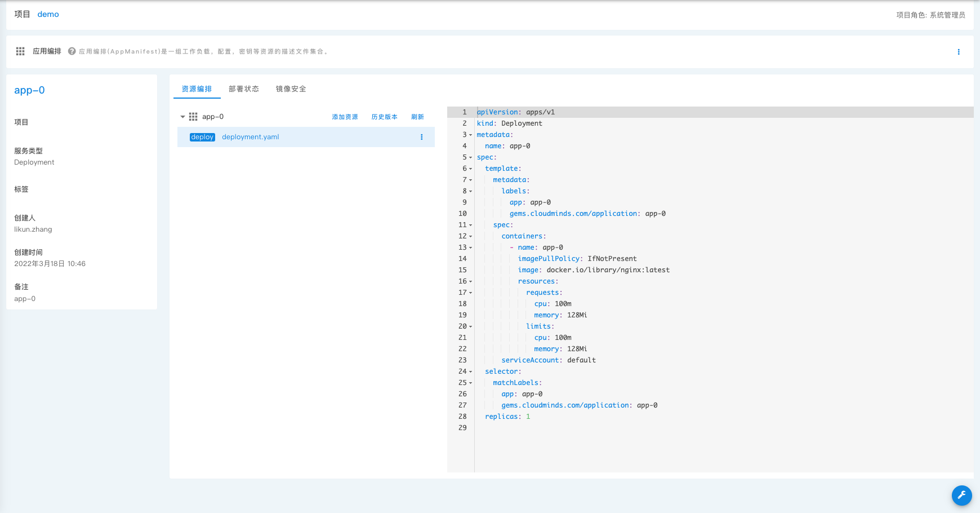Screen dimensions: 980x513
Task: Click the 'name: app-0' line under metadata
Action: [x=507, y=146]
